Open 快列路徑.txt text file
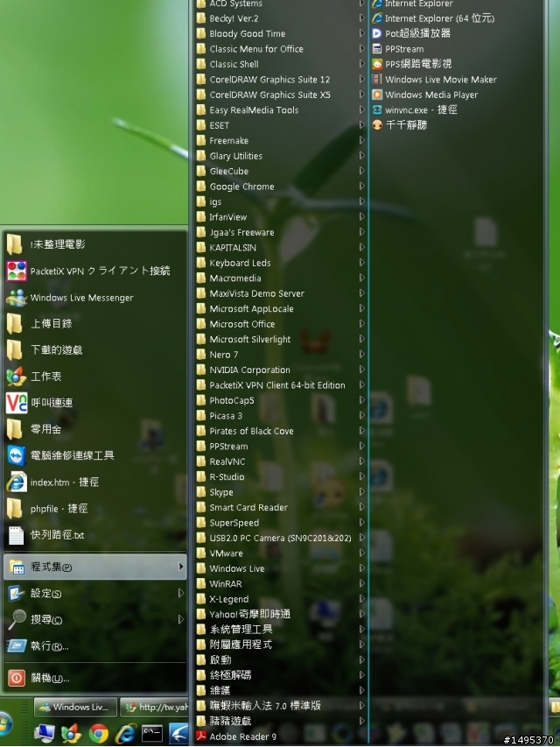The image size is (560, 747). [x=95, y=535]
